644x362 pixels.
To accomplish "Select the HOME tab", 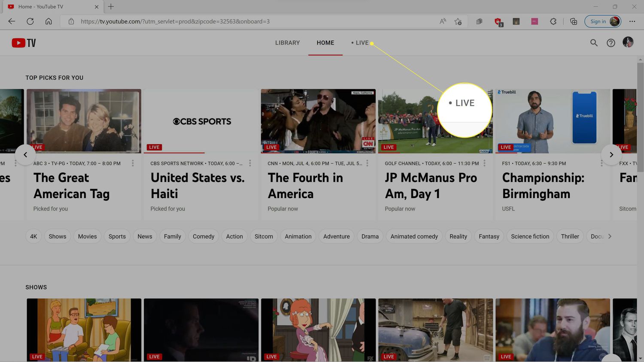I will tap(325, 43).
